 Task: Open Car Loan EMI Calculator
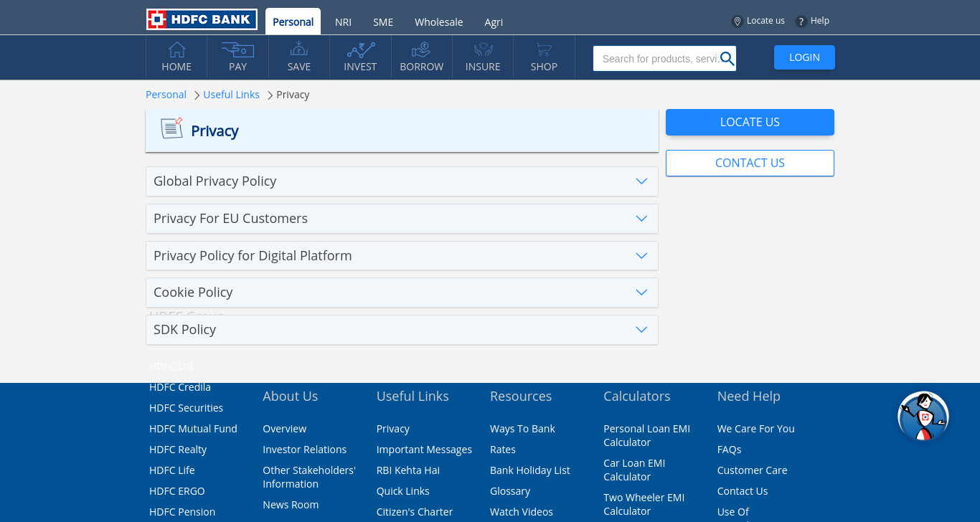pyautogui.click(x=634, y=470)
